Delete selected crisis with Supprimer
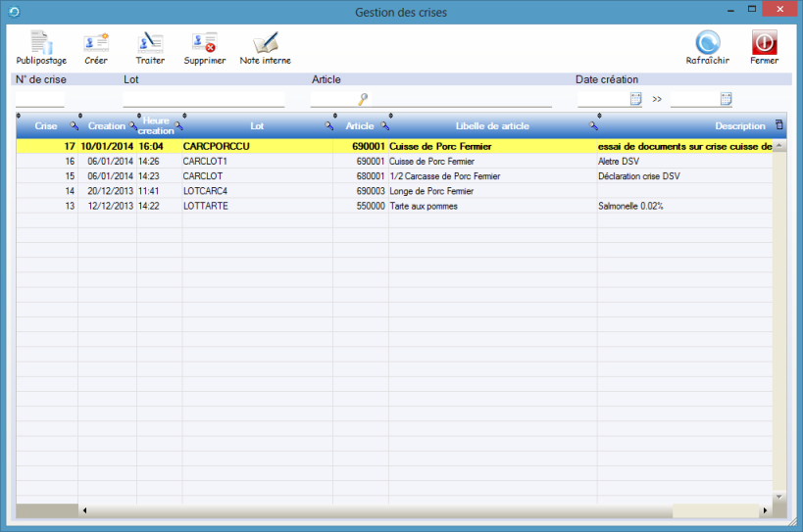Screen dimensions: 803x532 [205, 47]
